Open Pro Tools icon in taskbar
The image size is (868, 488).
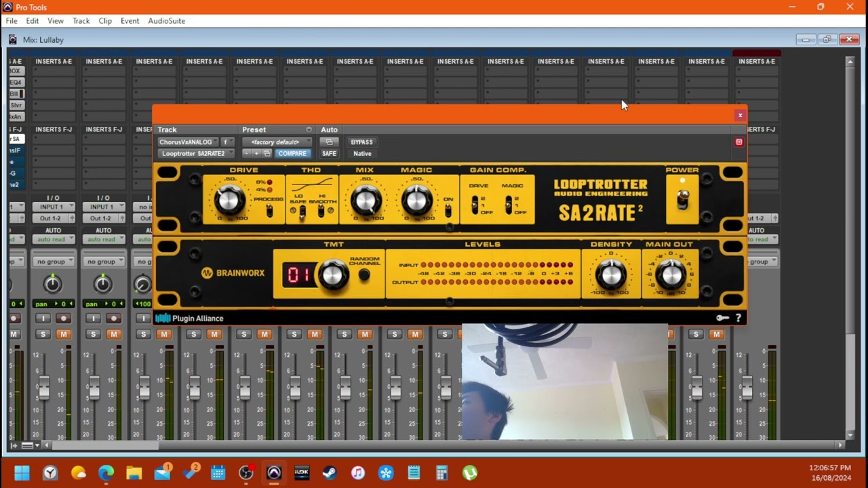click(274, 472)
